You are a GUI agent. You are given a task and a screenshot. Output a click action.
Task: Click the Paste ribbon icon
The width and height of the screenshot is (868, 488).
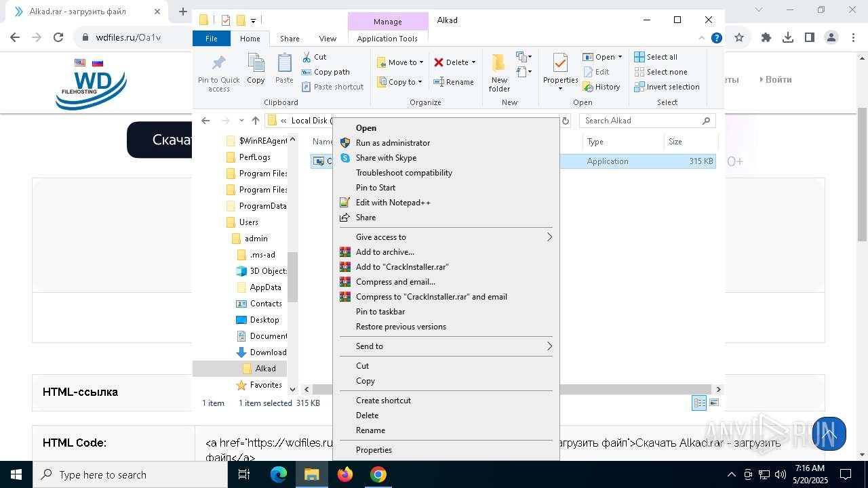(284, 69)
